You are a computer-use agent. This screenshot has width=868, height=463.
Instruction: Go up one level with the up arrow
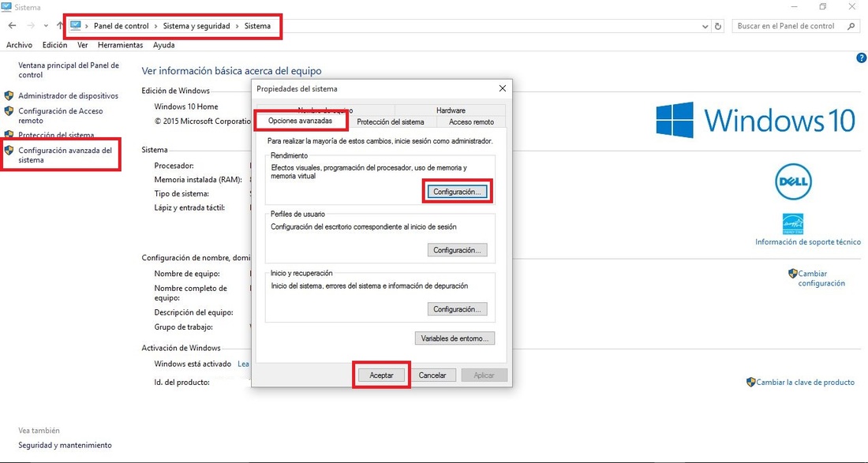pos(60,26)
